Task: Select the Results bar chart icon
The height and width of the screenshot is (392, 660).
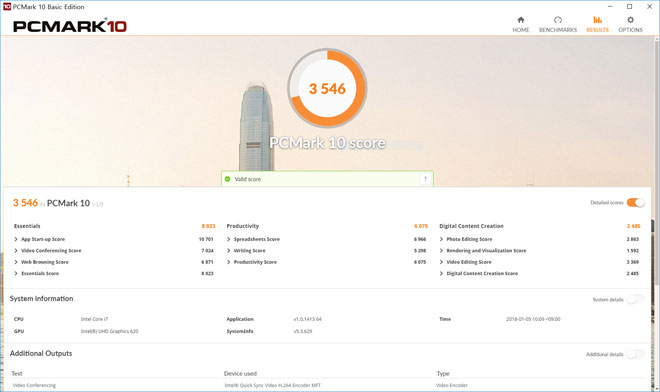Action: 597,20
